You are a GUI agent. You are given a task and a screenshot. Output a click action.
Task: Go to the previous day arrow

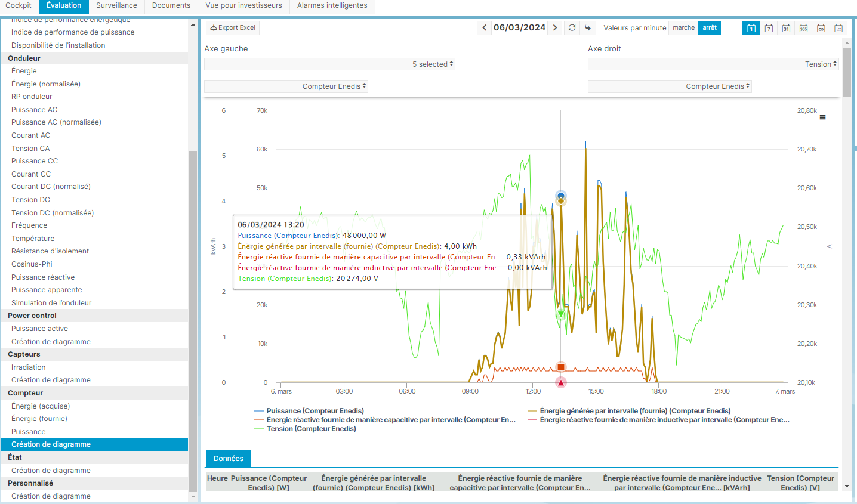[484, 28]
